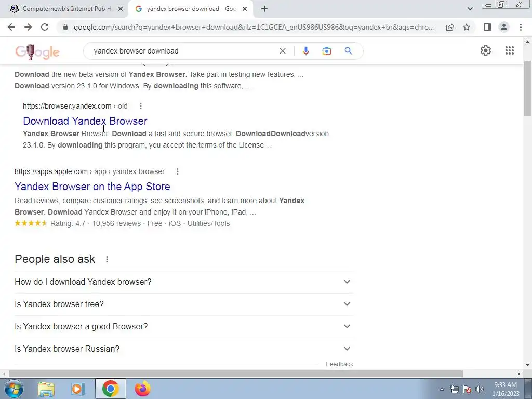Show hidden system tray icons
532x399 pixels.
pos(442,389)
